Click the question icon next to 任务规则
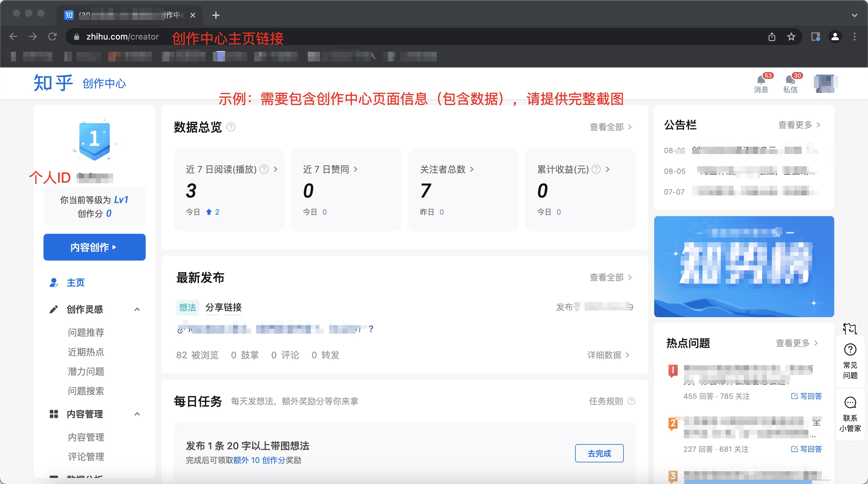 point(631,402)
